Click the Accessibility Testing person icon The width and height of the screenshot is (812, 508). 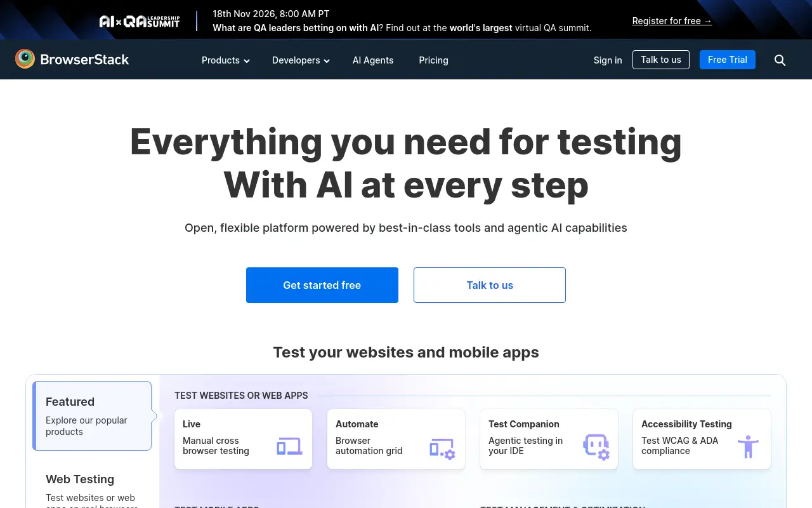coord(749,446)
